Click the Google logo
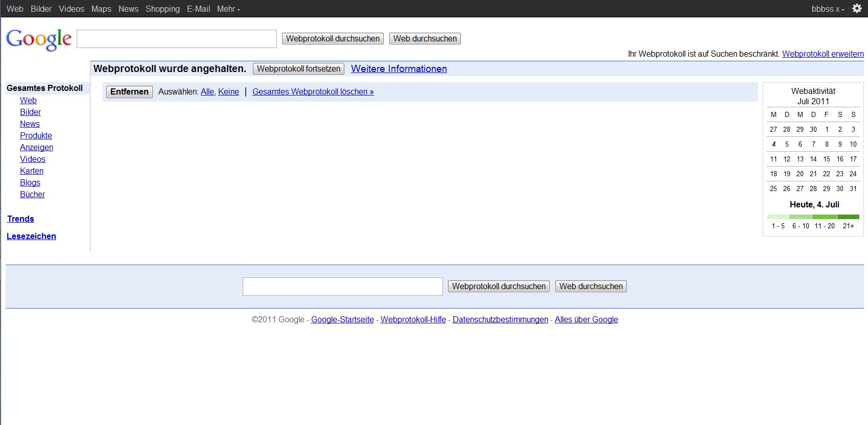Screen dimensions: 868x425 [39, 39]
